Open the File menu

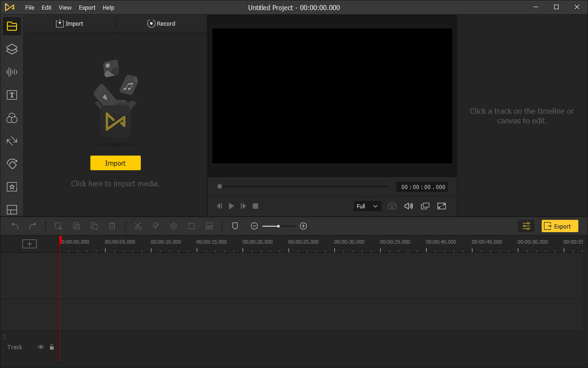tap(29, 7)
